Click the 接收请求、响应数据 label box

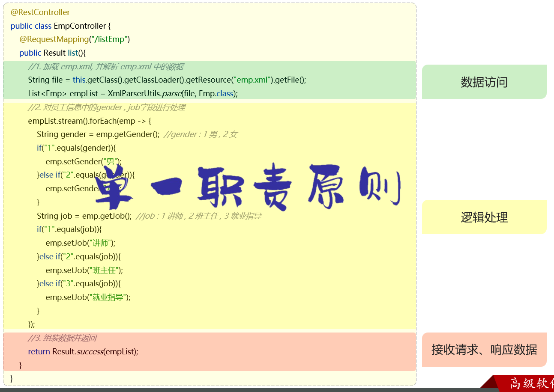pos(484,350)
